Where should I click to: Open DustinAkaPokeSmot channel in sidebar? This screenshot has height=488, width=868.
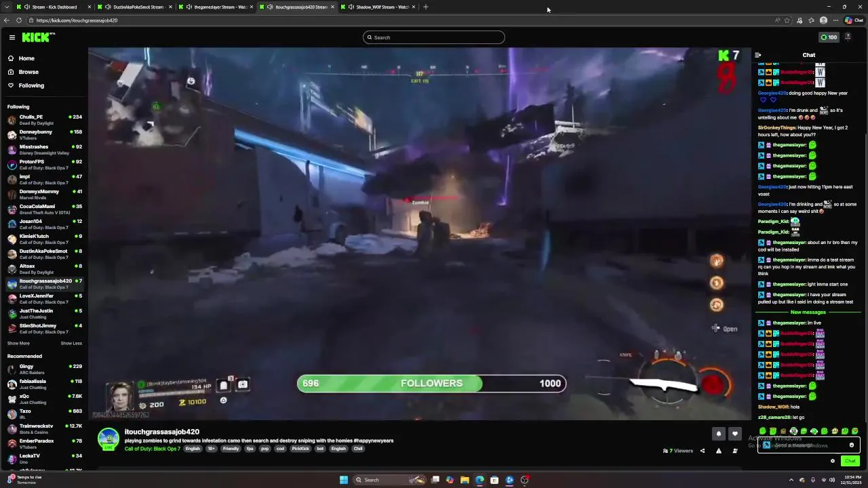(x=44, y=253)
